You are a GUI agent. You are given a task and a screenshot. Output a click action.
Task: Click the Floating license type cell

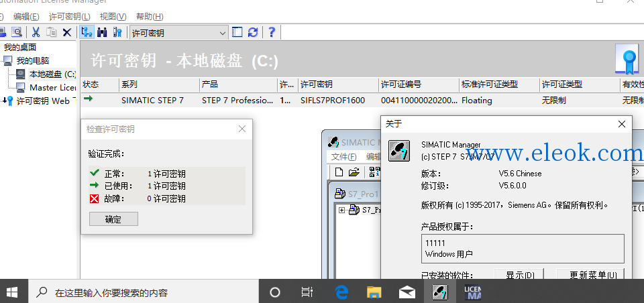click(x=476, y=100)
